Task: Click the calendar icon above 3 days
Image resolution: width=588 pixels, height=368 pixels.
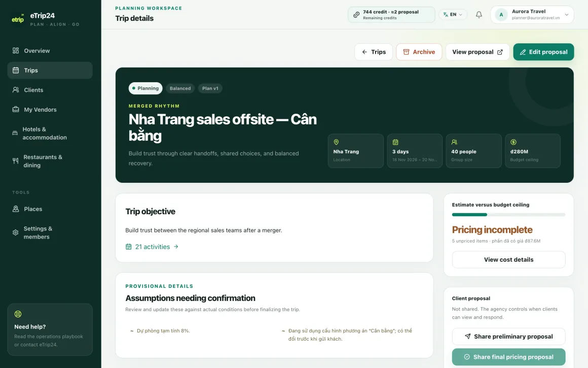Action: 395,142
